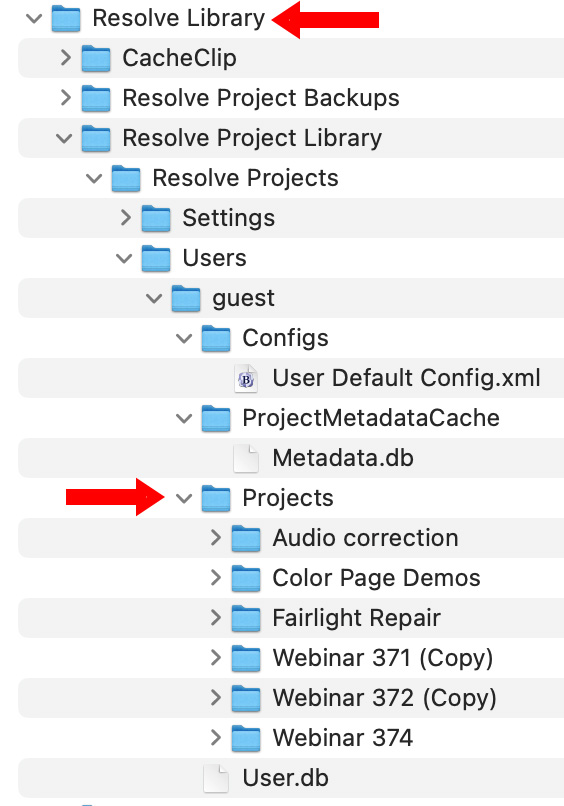Select the User Default Config.xml file icon
The image size is (564, 806).
pyautogui.click(x=246, y=379)
